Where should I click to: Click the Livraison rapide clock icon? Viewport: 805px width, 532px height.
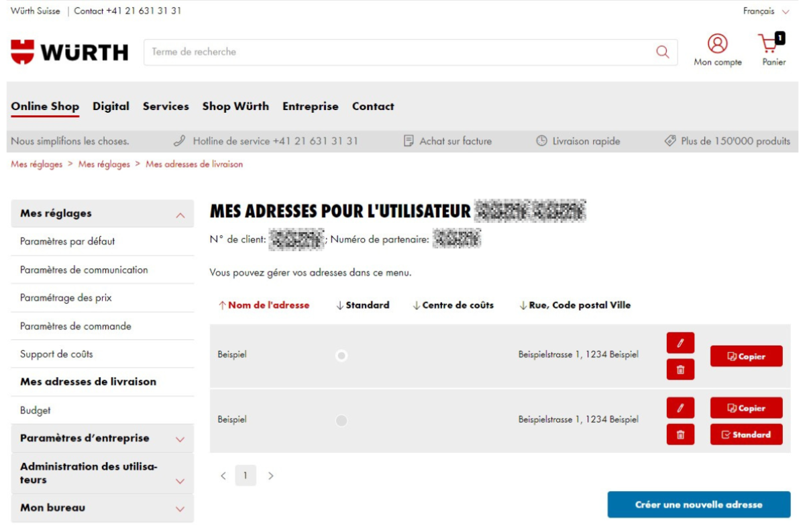coord(541,141)
